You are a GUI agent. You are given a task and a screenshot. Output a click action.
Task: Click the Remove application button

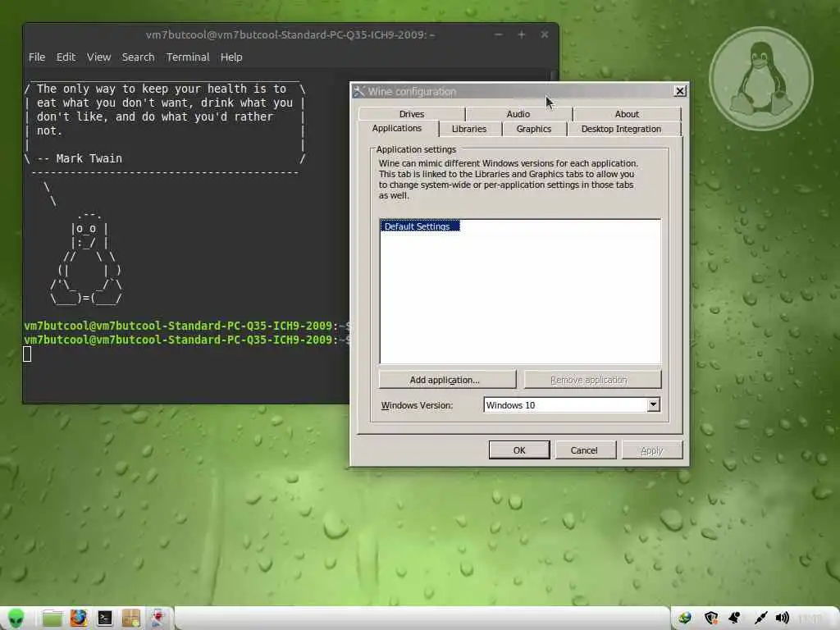click(592, 380)
